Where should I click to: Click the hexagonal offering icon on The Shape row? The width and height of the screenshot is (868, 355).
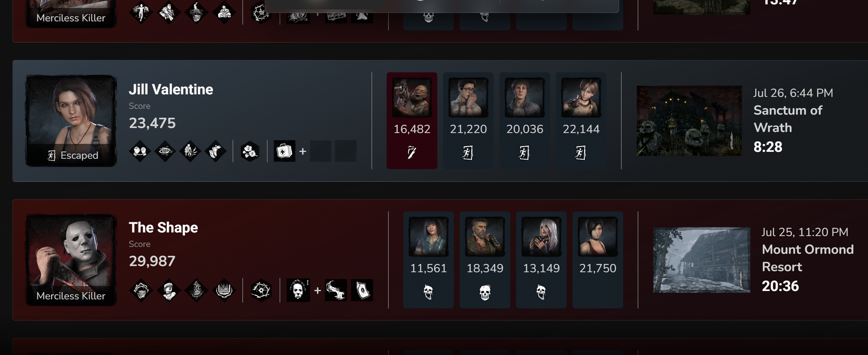(261, 290)
